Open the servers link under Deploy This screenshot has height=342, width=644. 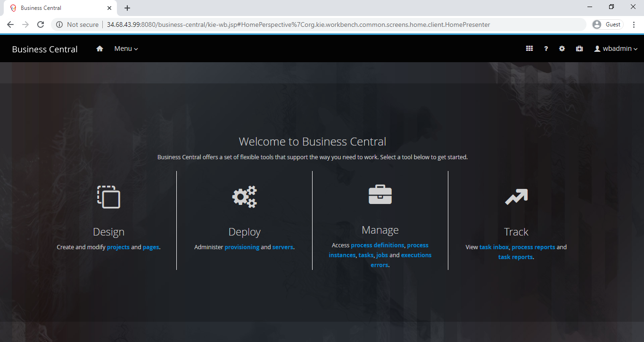(283, 247)
